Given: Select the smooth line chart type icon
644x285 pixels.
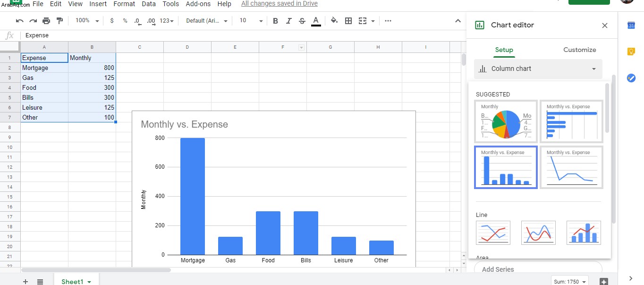Looking at the screenshot, I should pyautogui.click(x=538, y=233).
